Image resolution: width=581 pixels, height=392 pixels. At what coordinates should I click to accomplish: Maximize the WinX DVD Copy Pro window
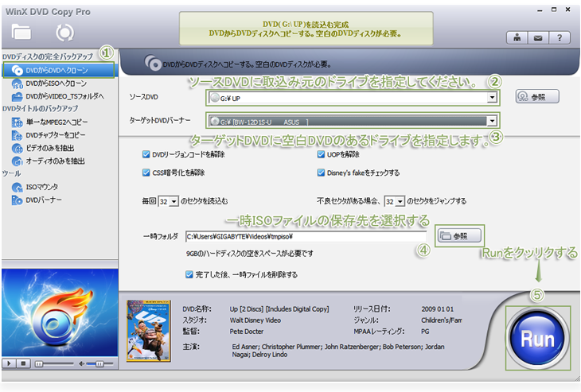coord(554,10)
